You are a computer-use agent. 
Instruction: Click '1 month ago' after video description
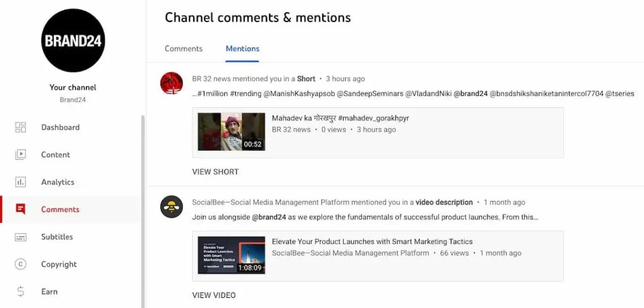[504, 202]
